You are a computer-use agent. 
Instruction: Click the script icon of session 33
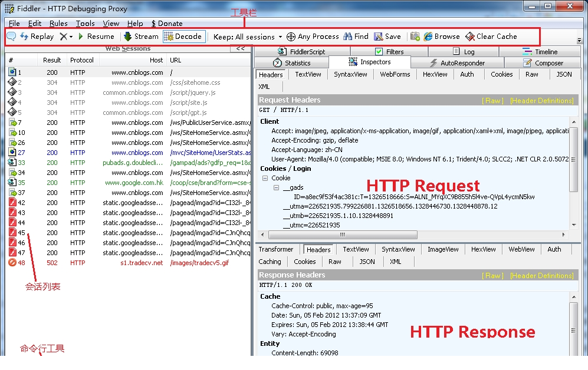(x=12, y=162)
